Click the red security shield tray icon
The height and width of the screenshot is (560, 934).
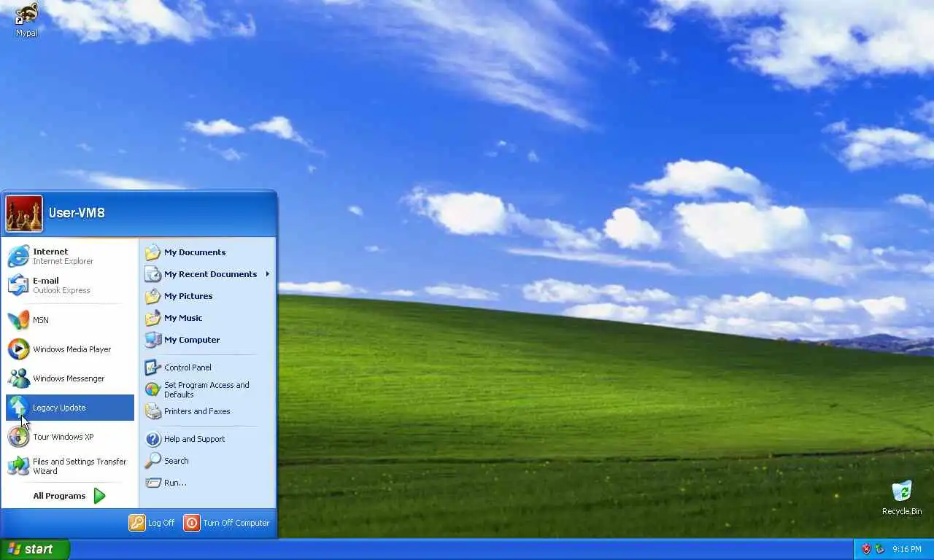(866, 549)
